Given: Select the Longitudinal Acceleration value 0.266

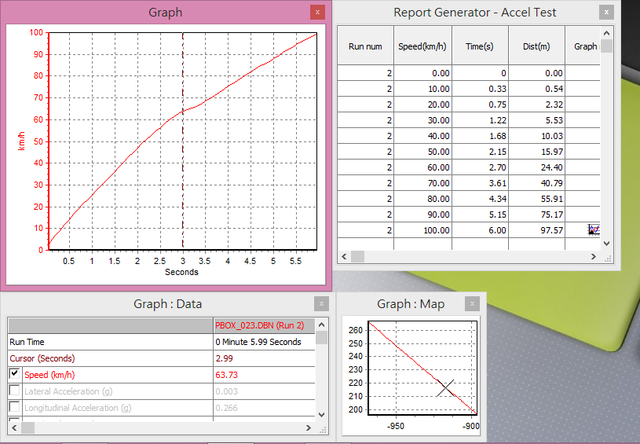Looking at the screenshot, I should [227, 408].
